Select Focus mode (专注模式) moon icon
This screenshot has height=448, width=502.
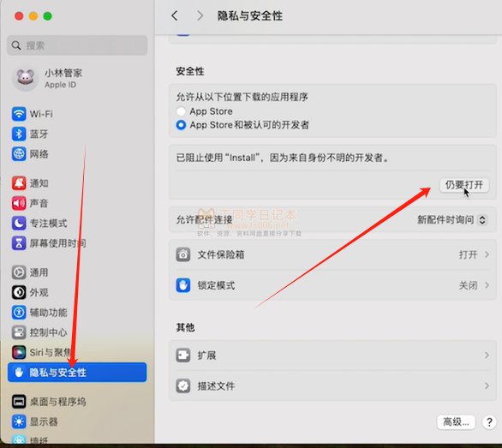point(19,223)
